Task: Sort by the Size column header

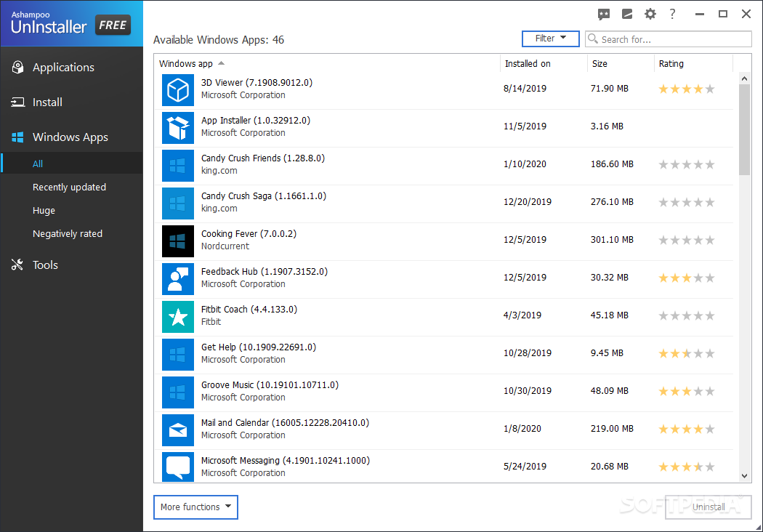Action: pyautogui.click(x=599, y=64)
